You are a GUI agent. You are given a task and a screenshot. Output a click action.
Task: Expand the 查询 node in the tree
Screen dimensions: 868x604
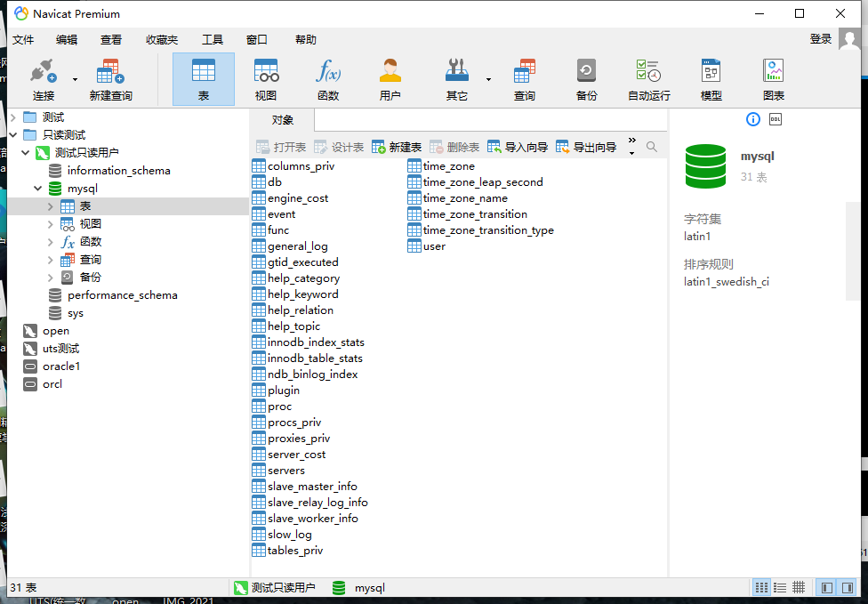pos(51,260)
